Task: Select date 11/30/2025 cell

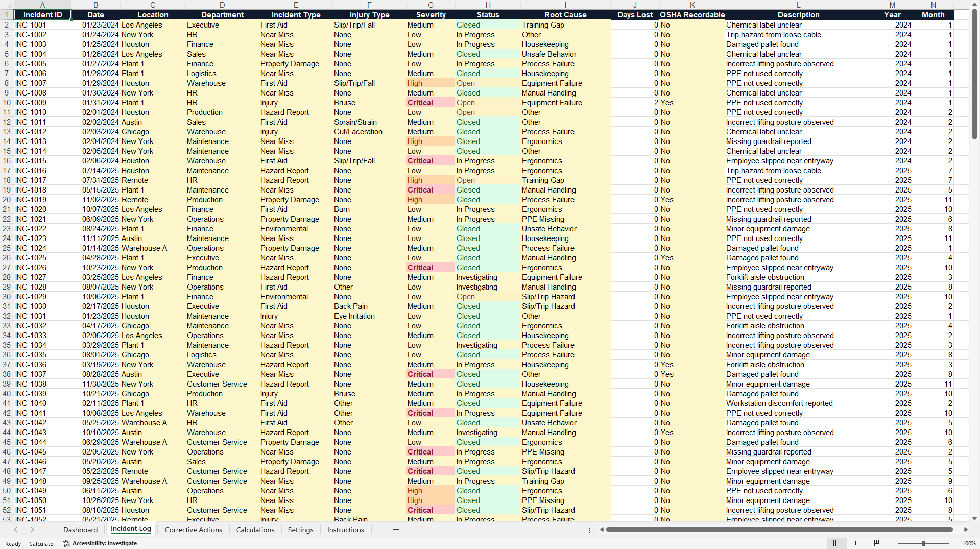Action: 95,384
